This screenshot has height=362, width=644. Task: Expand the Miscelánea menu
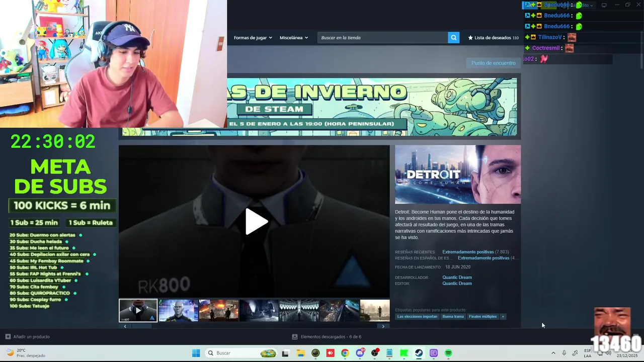coord(294,38)
